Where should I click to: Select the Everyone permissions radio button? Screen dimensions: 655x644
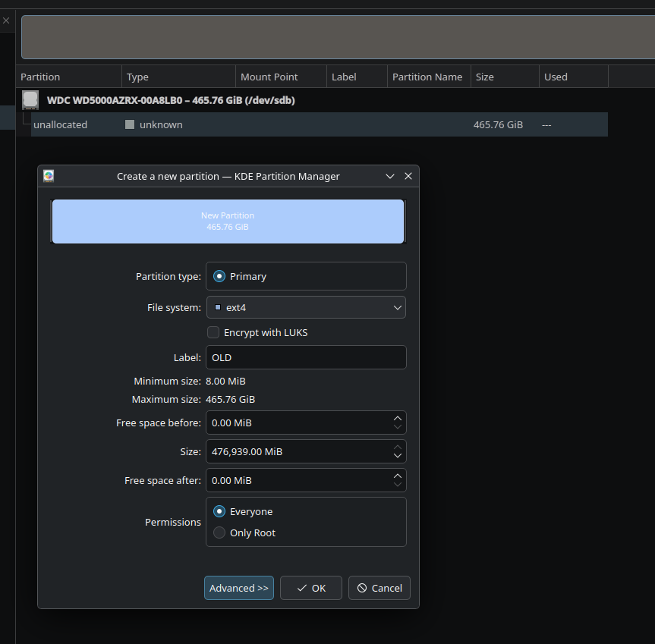click(219, 511)
